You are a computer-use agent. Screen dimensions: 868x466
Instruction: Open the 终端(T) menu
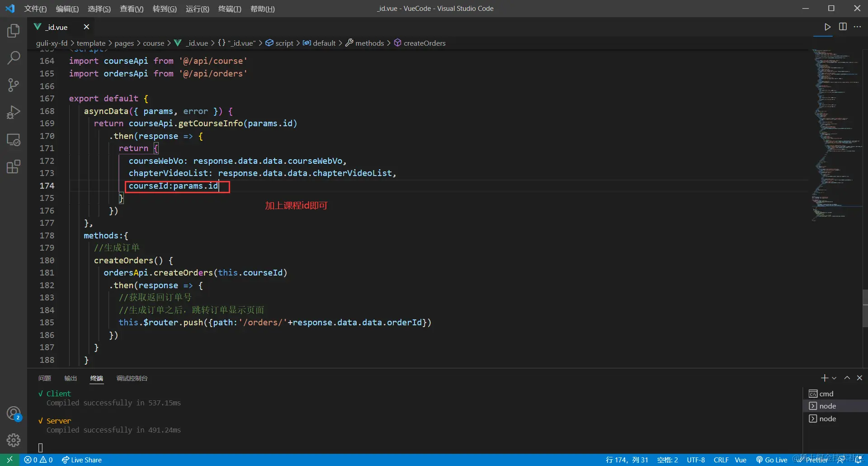tap(230, 9)
